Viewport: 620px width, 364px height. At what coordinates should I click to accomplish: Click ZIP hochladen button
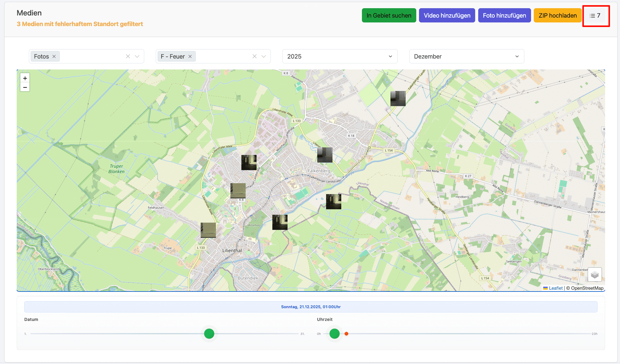557,15
